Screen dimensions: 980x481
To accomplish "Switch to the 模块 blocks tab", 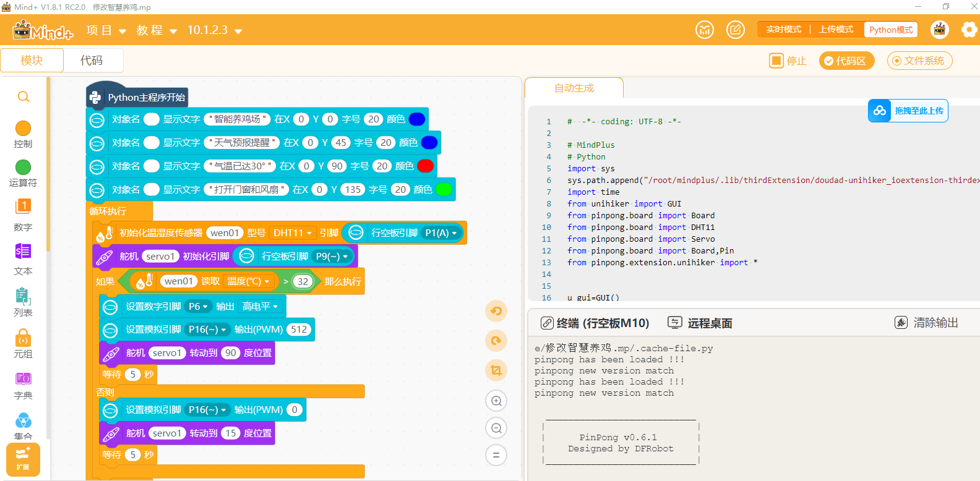I will pyautogui.click(x=32, y=61).
